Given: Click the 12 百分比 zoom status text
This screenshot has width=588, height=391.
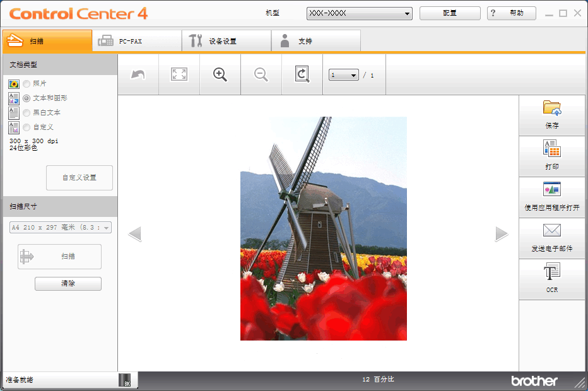Looking at the screenshot, I should [378, 380].
